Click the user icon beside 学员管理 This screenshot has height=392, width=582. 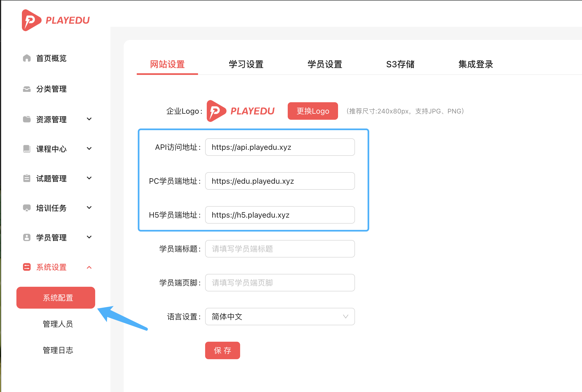[27, 237]
